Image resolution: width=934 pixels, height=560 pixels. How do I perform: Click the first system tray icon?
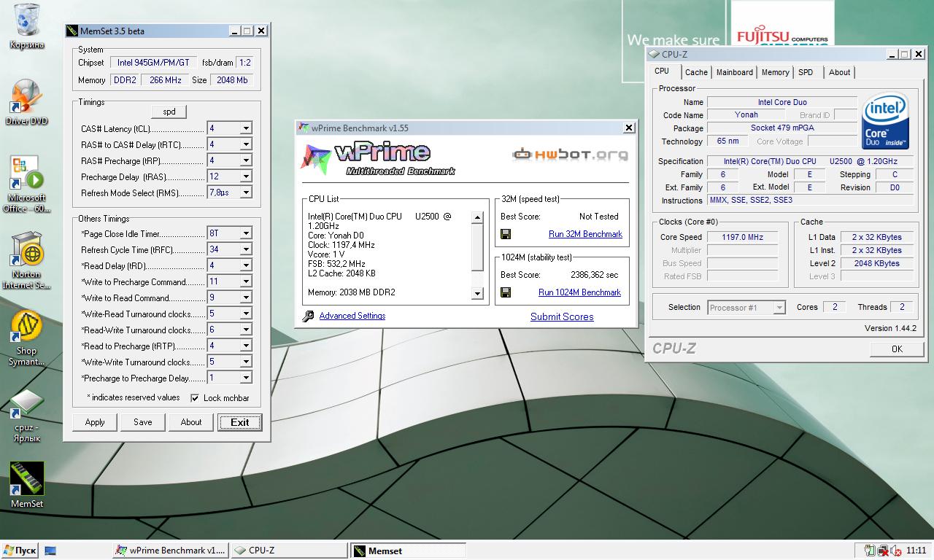tap(870, 551)
